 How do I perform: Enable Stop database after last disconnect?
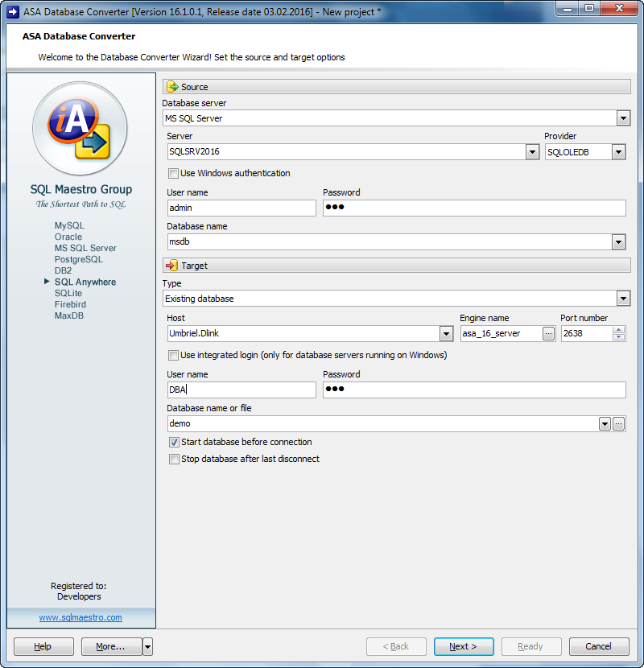tap(173, 459)
